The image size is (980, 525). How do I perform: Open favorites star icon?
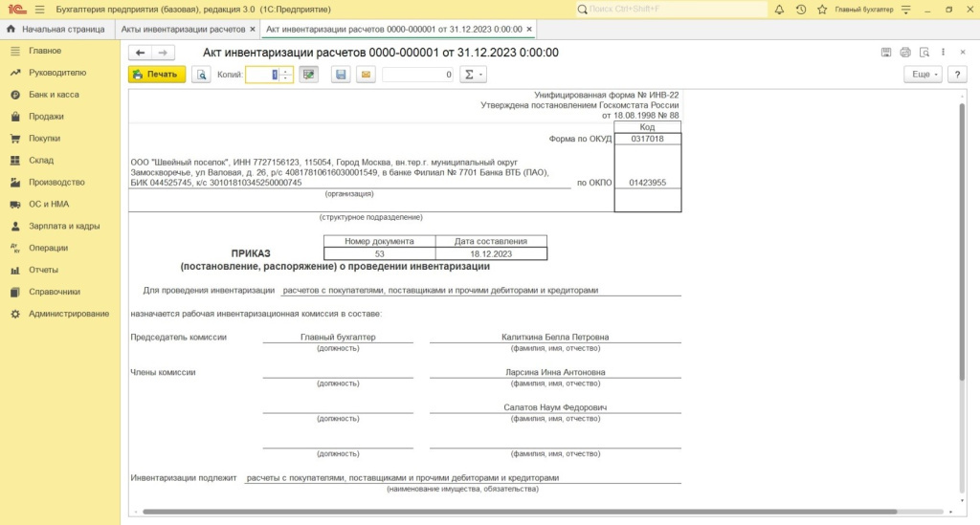822,10
